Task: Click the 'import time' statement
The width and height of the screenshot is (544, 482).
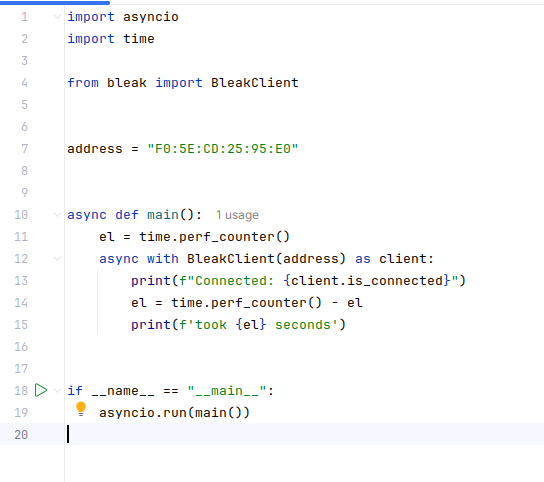Action: (x=111, y=39)
